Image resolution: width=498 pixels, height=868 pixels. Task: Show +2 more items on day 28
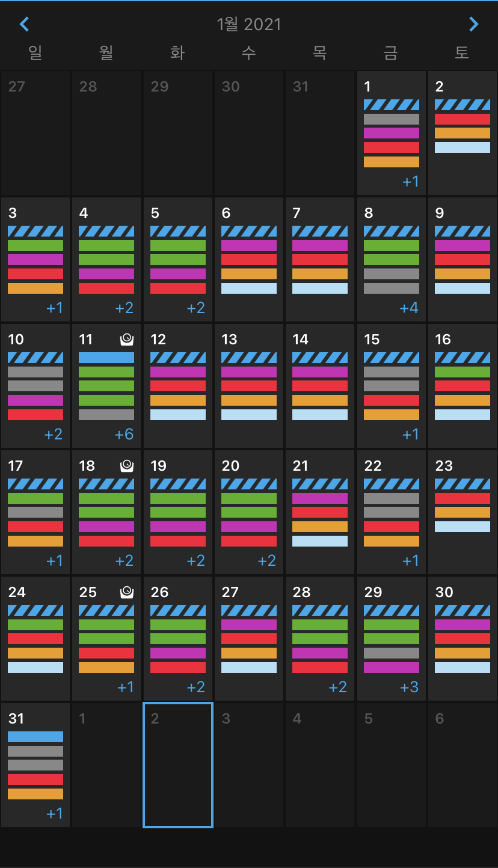pyautogui.click(x=338, y=687)
